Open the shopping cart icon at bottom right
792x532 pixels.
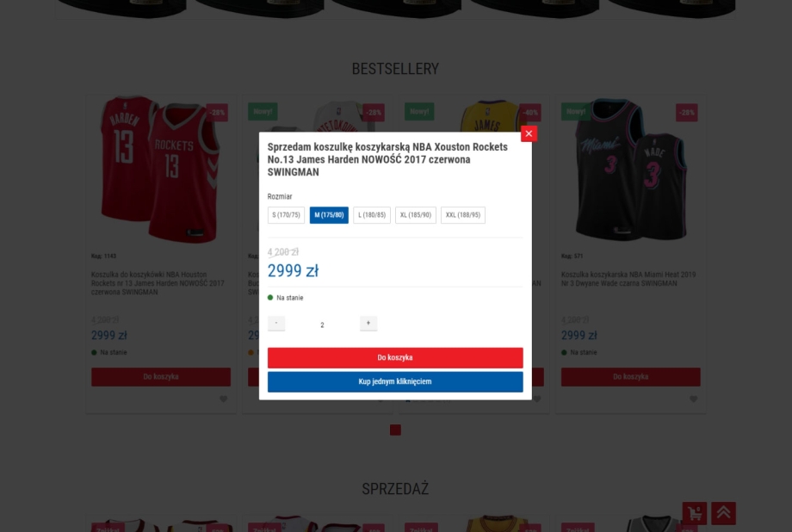click(x=695, y=513)
